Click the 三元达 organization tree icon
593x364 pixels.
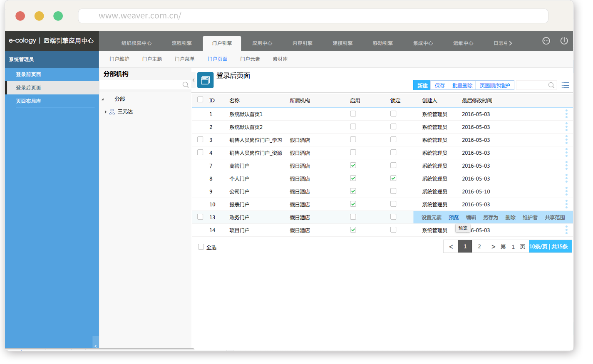pyautogui.click(x=112, y=112)
